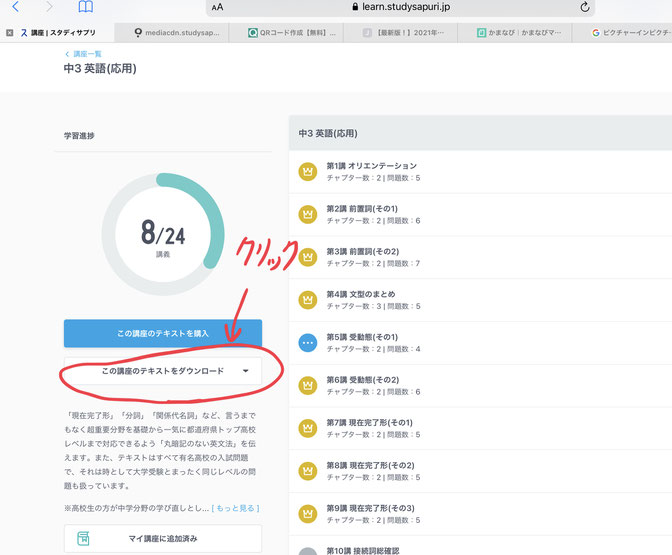Viewport: 672px width, 555px height.
Task: Open lesson 第10講 接続詞総確認
Action: tap(480, 546)
